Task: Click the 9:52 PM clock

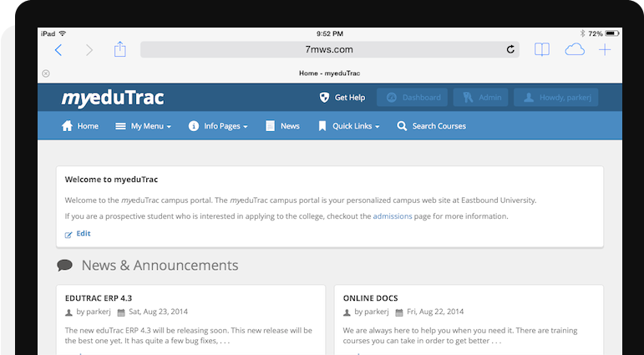Action: (330, 33)
